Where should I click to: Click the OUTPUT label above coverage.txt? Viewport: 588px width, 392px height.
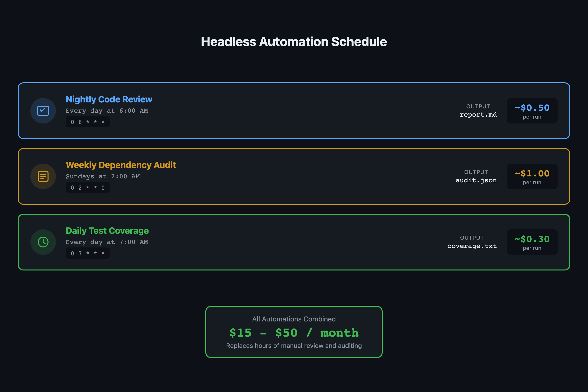coord(472,238)
